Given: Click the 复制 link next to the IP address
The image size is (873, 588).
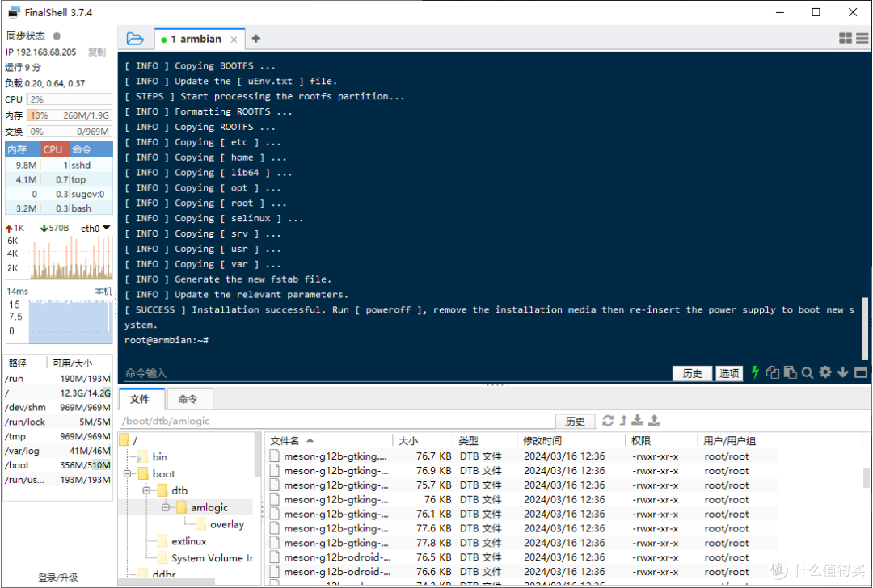Looking at the screenshot, I should (97, 52).
